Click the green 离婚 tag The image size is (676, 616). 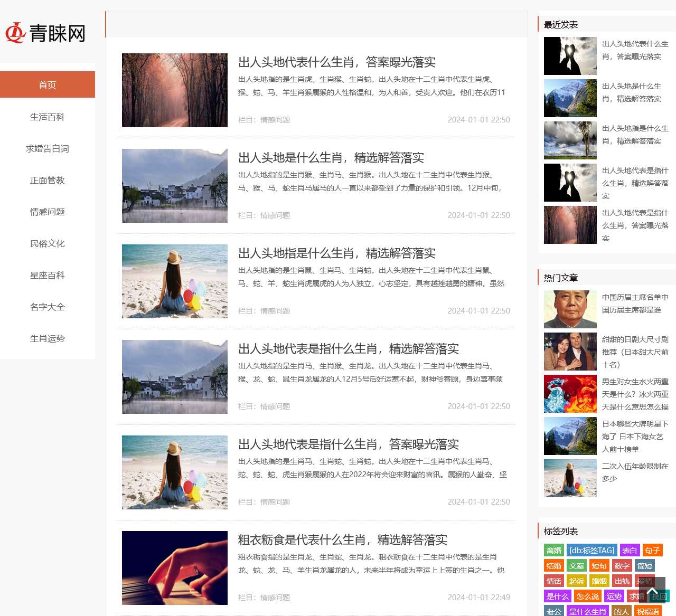(553, 550)
